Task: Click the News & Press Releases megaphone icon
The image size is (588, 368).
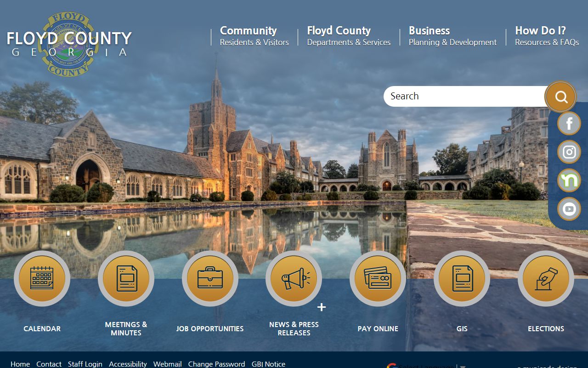Action: pyautogui.click(x=294, y=278)
